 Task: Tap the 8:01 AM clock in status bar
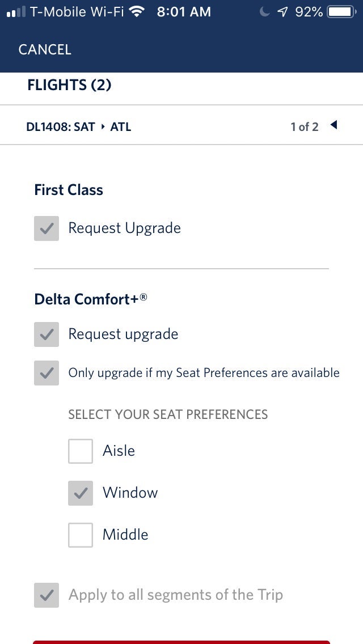point(184,12)
